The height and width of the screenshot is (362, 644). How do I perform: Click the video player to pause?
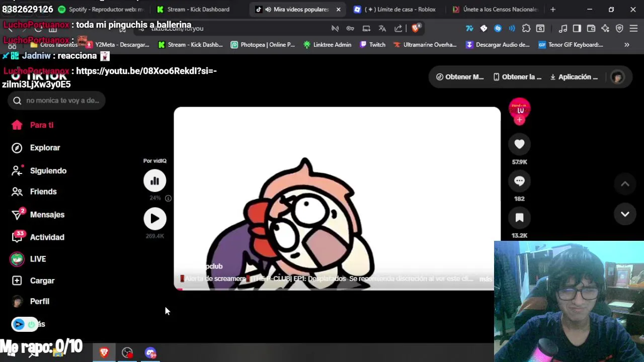pos(337,199)
